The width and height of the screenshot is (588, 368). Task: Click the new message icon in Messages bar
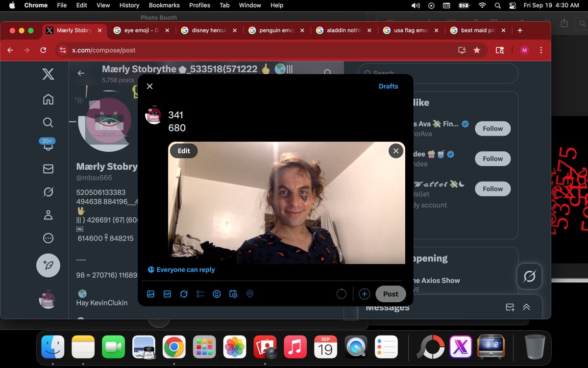(x=510, y=307)
